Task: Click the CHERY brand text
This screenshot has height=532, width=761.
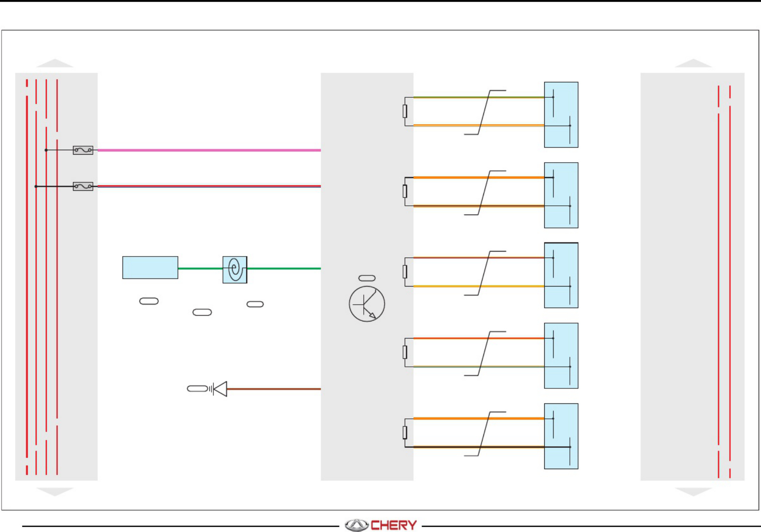Action: (x=394, y=525)
